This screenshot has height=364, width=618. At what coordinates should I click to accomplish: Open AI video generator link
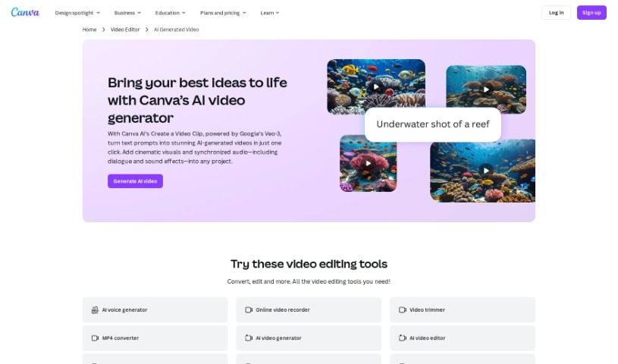point(309,338)
